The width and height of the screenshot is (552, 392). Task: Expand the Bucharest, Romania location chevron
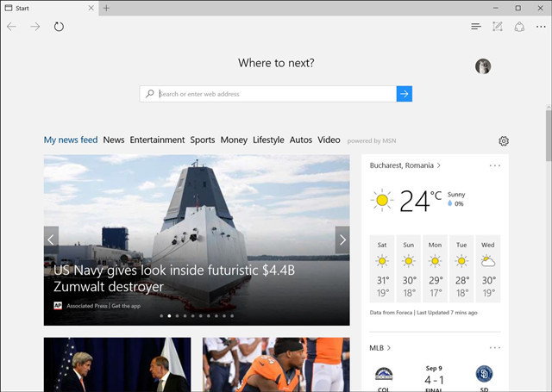tap(439, 165)
